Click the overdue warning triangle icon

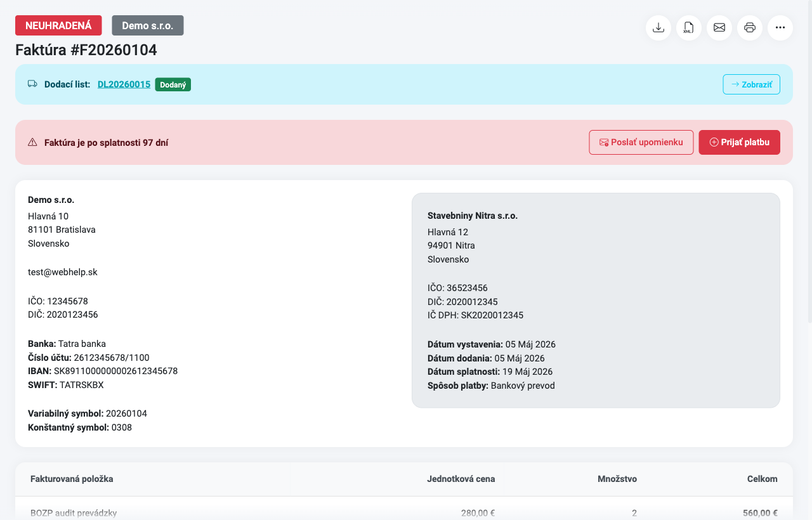(32, 143)
